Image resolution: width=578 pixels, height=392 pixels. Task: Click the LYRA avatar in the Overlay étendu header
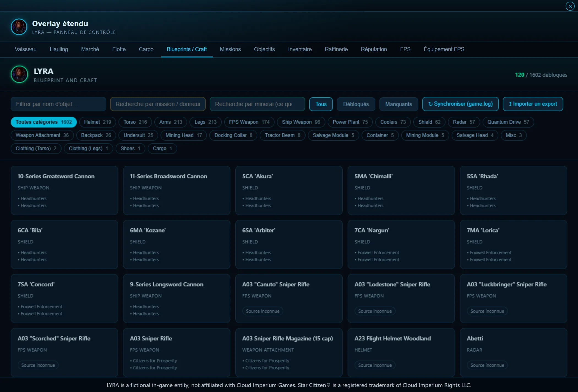tap(19, 27)
